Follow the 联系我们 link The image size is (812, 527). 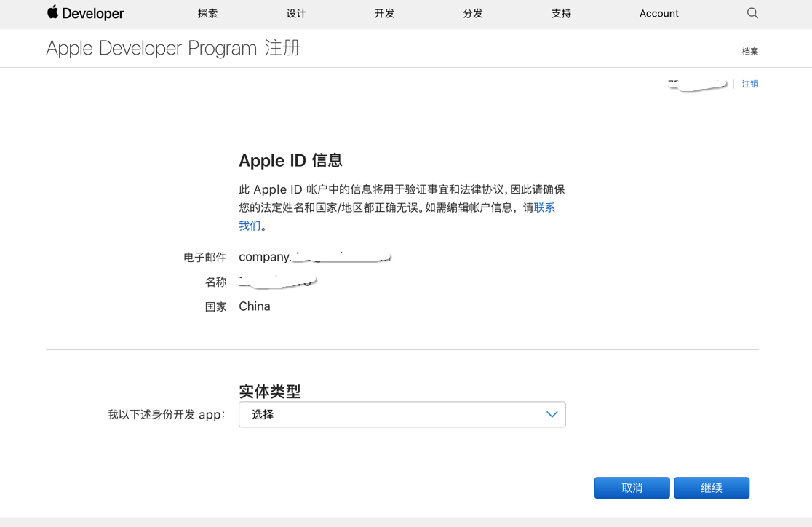544,207
